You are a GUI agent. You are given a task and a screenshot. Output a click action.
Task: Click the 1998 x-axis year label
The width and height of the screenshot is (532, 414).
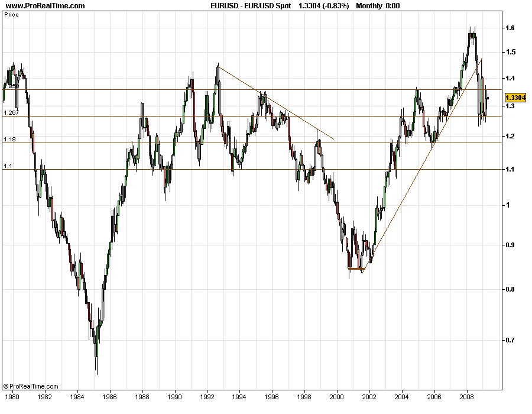304,397
